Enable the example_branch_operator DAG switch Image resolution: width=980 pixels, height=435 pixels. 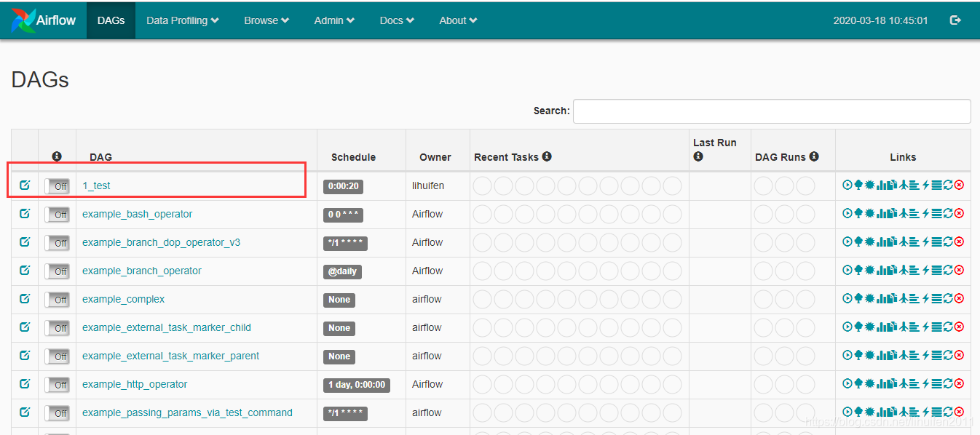[x=57, y=271]
